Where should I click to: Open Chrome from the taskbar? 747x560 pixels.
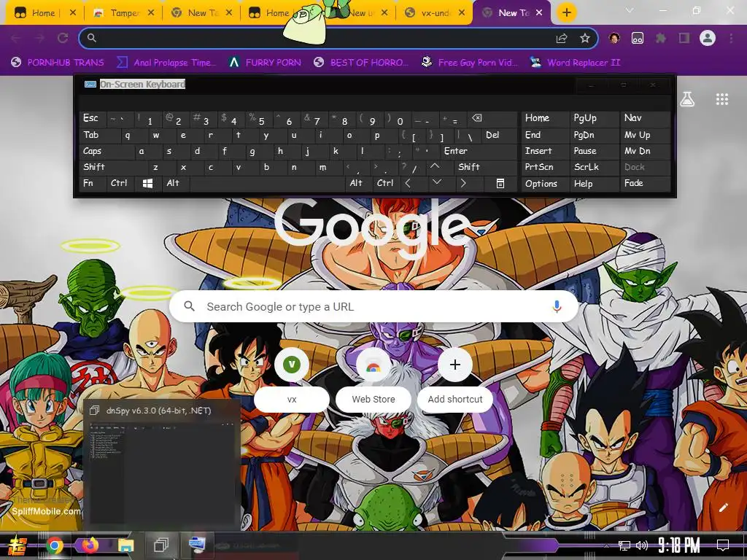coord(54,545)
